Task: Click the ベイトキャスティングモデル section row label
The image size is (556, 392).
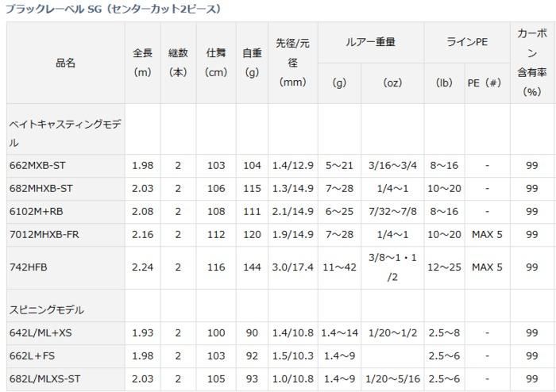Action: (65, 133)
